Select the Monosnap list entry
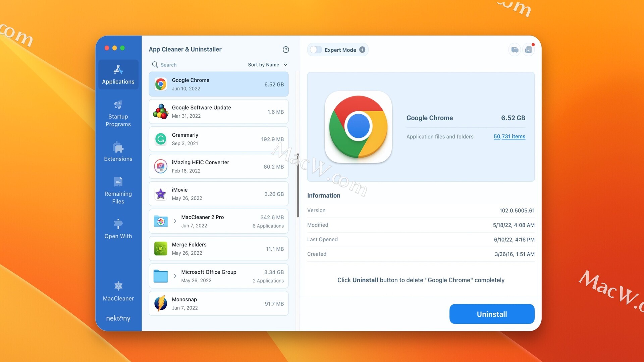This screenshot has height=362, width=644. click(219, 303)
